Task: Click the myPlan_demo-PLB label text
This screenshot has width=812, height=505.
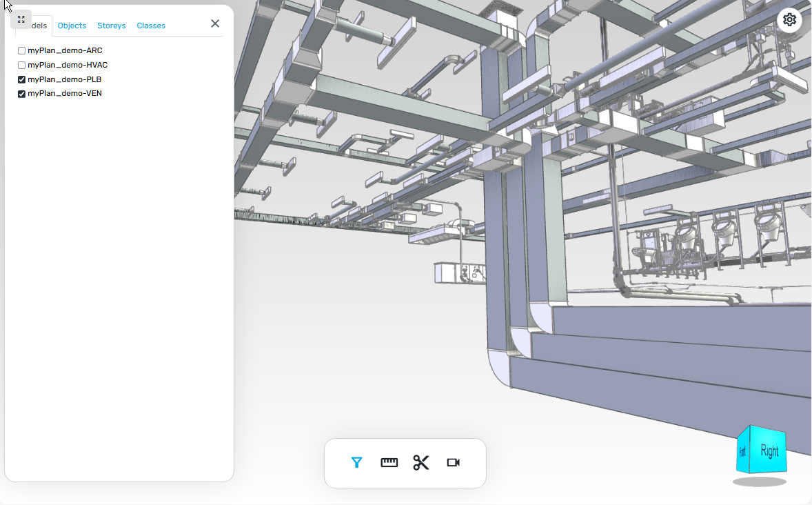Action: tap(64, 79)
